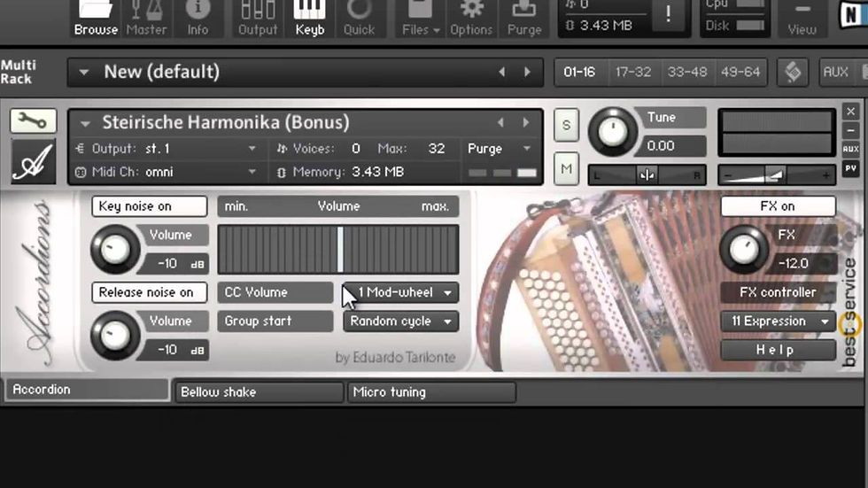This screenshot has width=868, height=488.
Task: Click the CC Volume label
Action: 275,292
